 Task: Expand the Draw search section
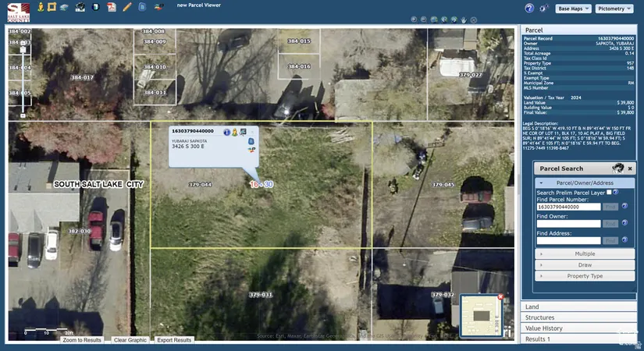(585, 265)
